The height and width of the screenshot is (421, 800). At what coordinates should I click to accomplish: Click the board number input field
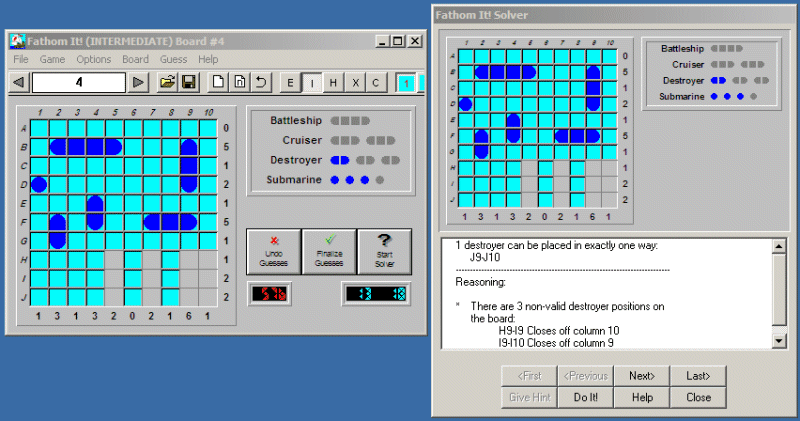(79, 82)
